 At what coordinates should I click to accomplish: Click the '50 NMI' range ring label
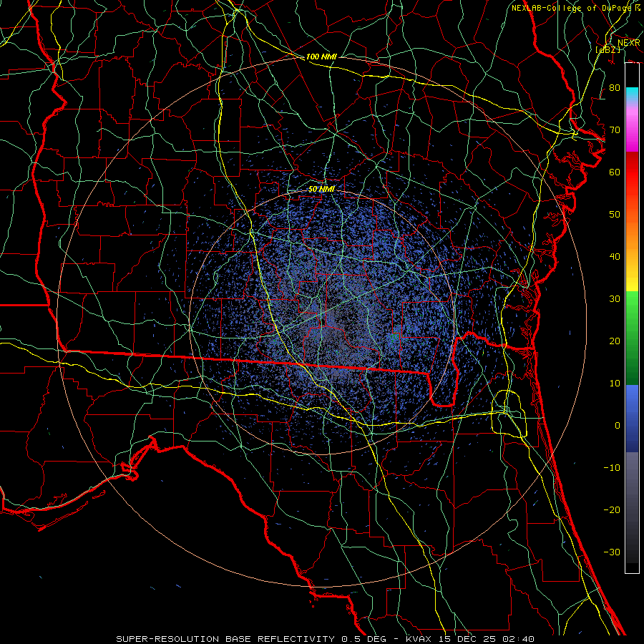321,189
